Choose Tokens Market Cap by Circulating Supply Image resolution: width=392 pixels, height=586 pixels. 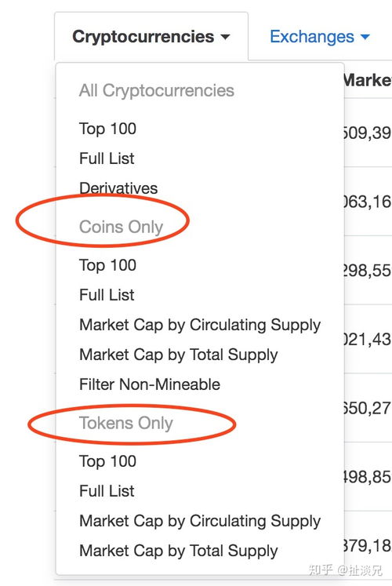pyautogui.click(x=200, y=522)
